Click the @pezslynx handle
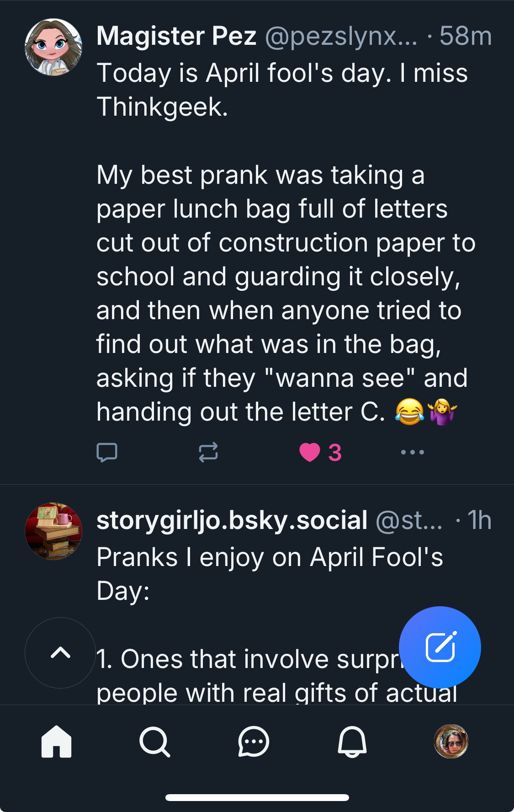Screen dimensions: 514x812 [341, 36]
